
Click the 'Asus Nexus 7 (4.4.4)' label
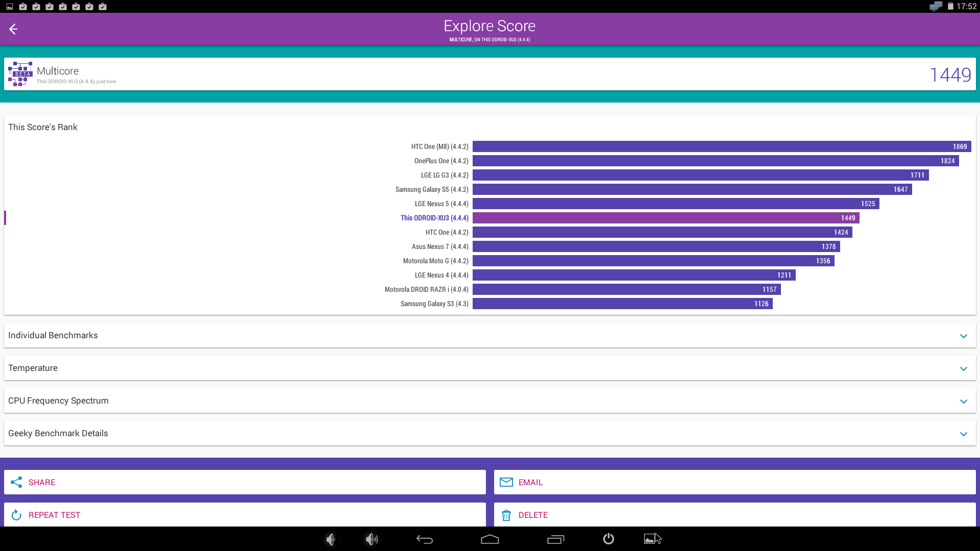(x=440, y=246)
